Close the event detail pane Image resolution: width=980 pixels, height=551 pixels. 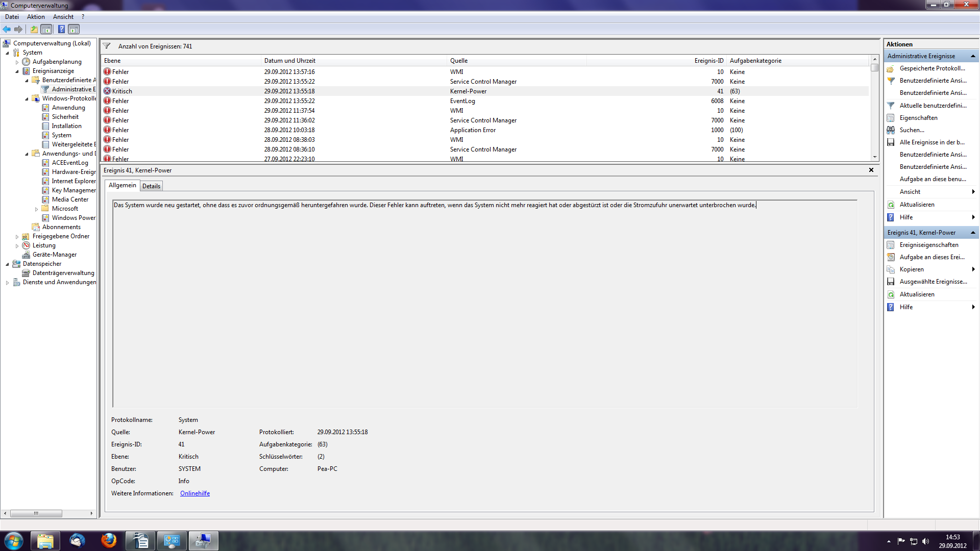click(x=871, y=170)
